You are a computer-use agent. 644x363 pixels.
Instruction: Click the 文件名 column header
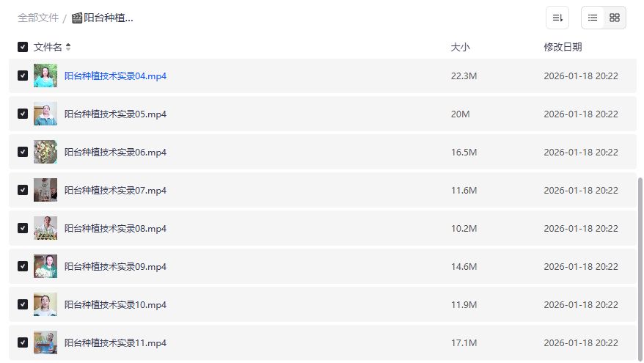[x=48, y=47]
